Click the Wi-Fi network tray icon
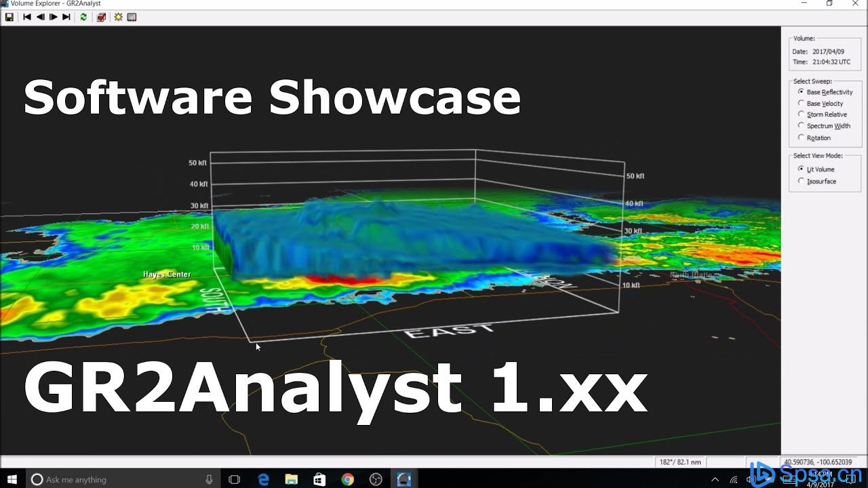This screenshot has height=488, width=868. (733, 479)
